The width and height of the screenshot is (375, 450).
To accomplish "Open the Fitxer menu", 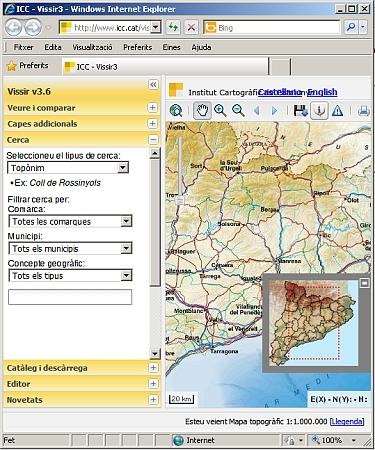I will click(23, 47).
